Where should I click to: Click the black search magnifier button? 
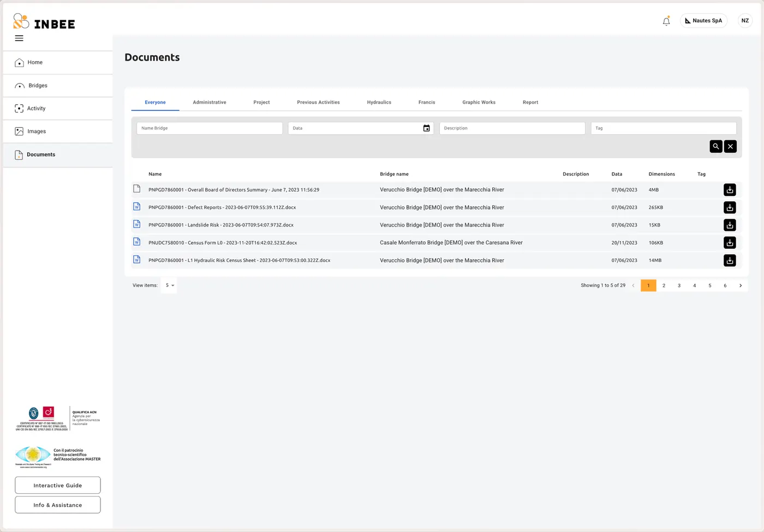(716, 146)
